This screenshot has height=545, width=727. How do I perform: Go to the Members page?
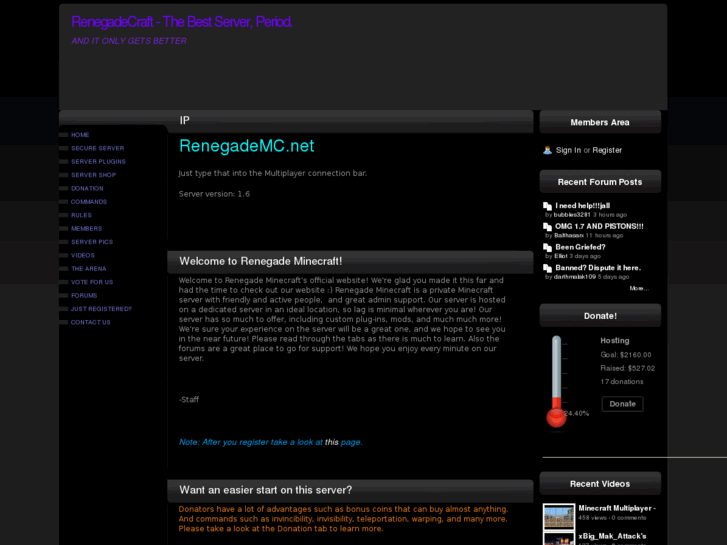[86, 229]
